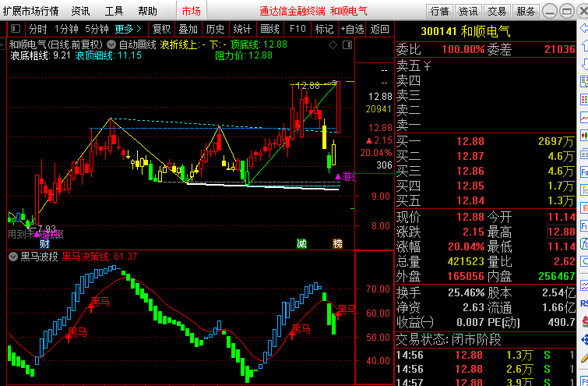Open the indicator dropdown next to 和顺电气(日线.前复权)
Screen dimensions: 588x386
pyautogui.click(x=111, y=45)
